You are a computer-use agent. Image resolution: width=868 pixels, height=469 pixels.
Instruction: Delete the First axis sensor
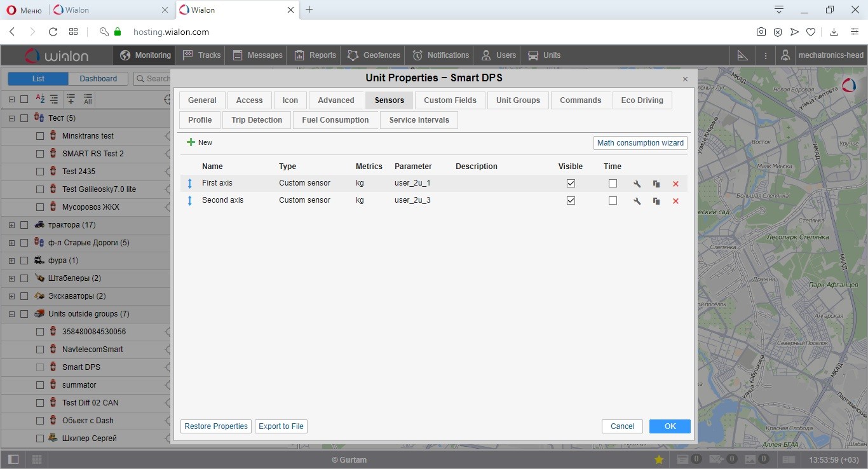coord(675,184)
